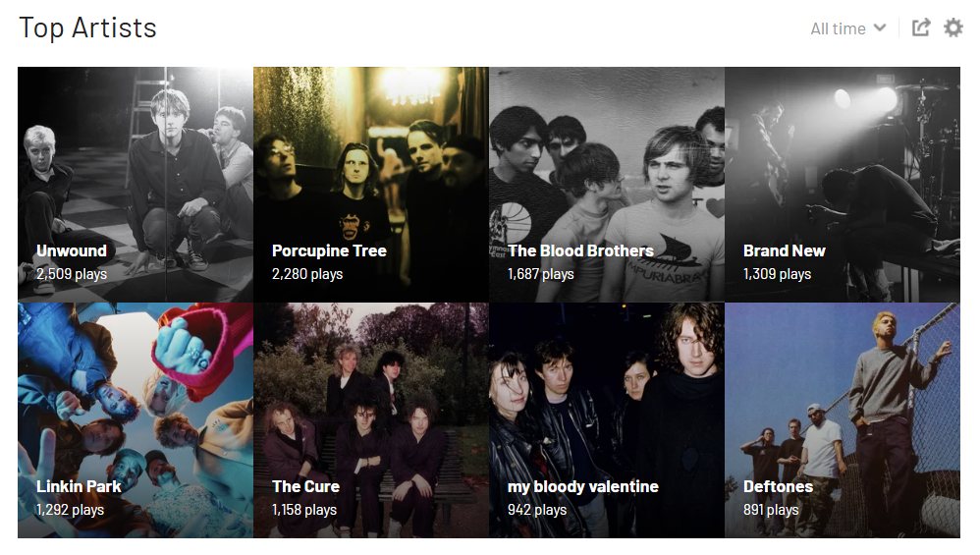Open the All time period dropdown
Screen dimensions: 980x555
848,28
